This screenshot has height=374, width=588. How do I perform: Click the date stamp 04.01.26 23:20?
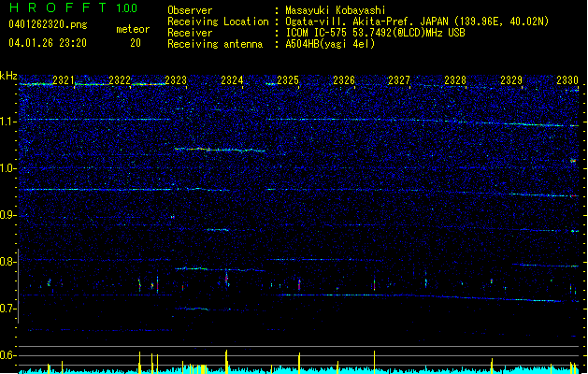pyautogui.click(x=48, y=43)
